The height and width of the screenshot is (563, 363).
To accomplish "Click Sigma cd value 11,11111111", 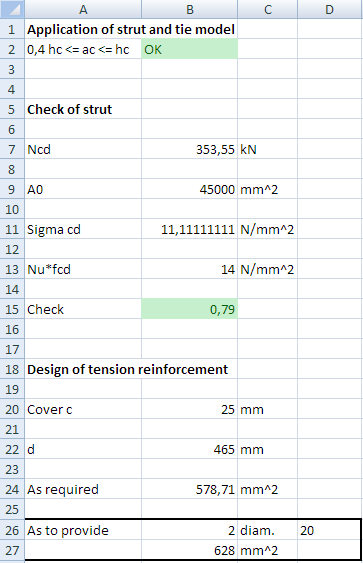I will pos(190,229).
